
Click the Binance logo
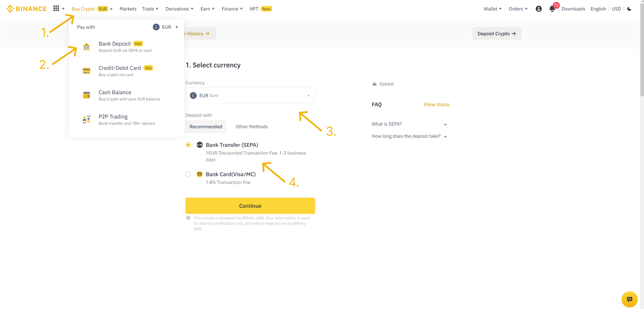[27, 9]
